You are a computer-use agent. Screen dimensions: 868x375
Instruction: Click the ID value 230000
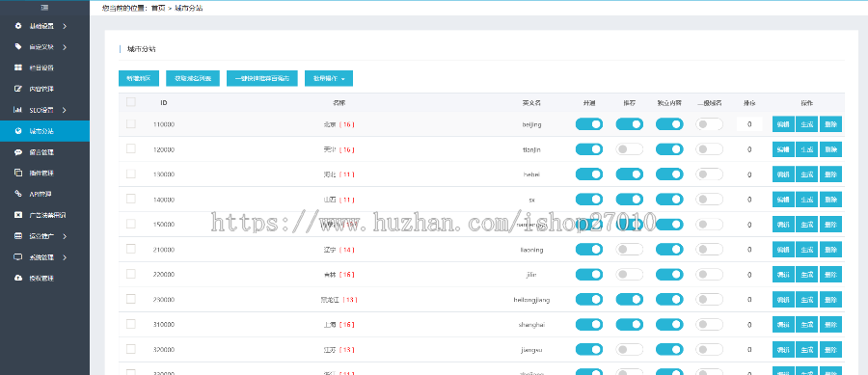(164, 300)
